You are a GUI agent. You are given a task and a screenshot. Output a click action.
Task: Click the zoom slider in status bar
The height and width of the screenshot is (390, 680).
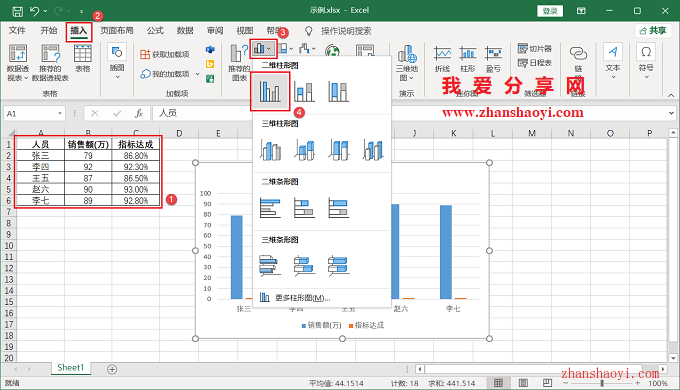tap(602, 383)
